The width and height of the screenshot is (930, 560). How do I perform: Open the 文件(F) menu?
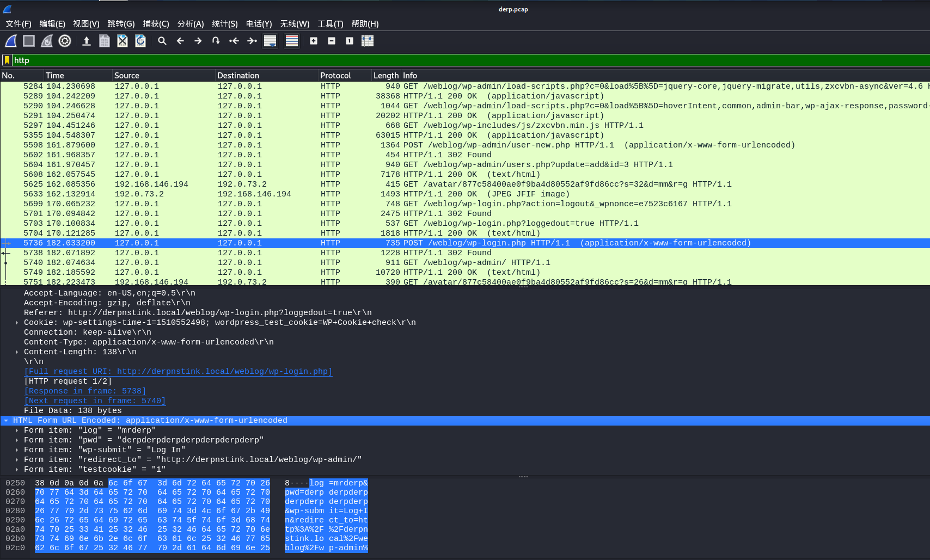tap(19, 24)
